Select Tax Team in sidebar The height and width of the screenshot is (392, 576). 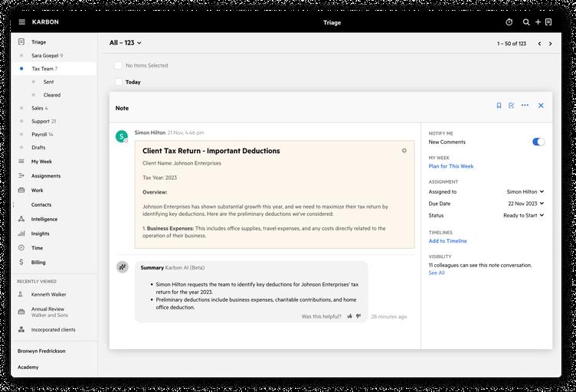coord(54,69)
